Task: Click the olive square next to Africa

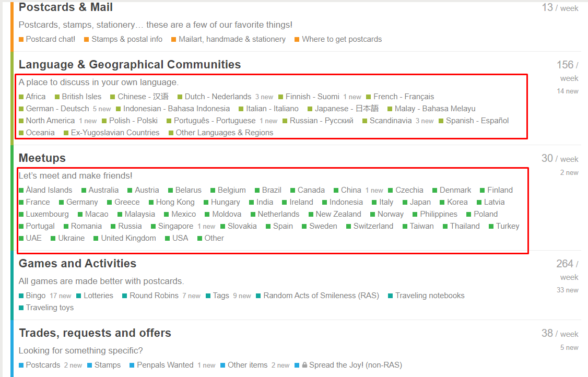Action: [x=21, y=97]
